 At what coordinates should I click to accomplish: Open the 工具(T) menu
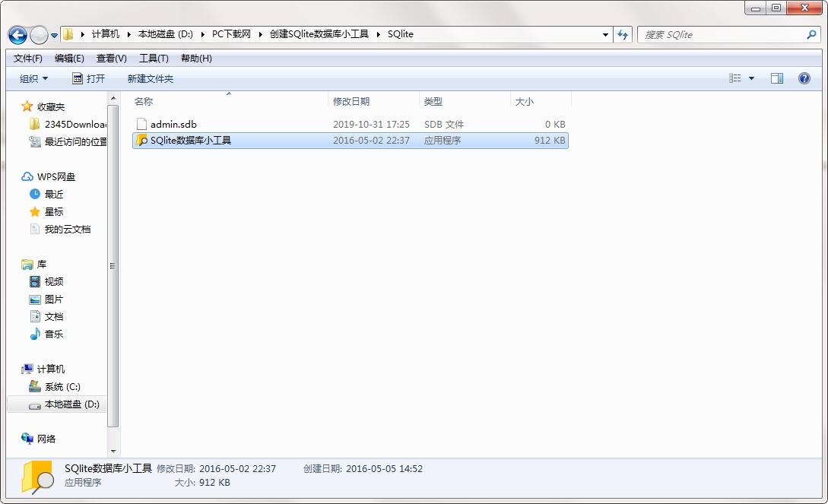point(154,59)
